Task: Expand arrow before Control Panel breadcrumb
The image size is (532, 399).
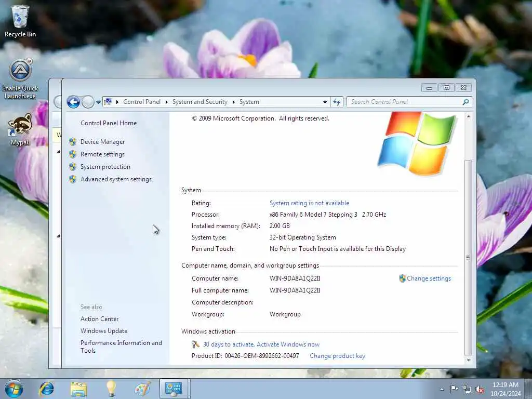Action: pos(117,102)
